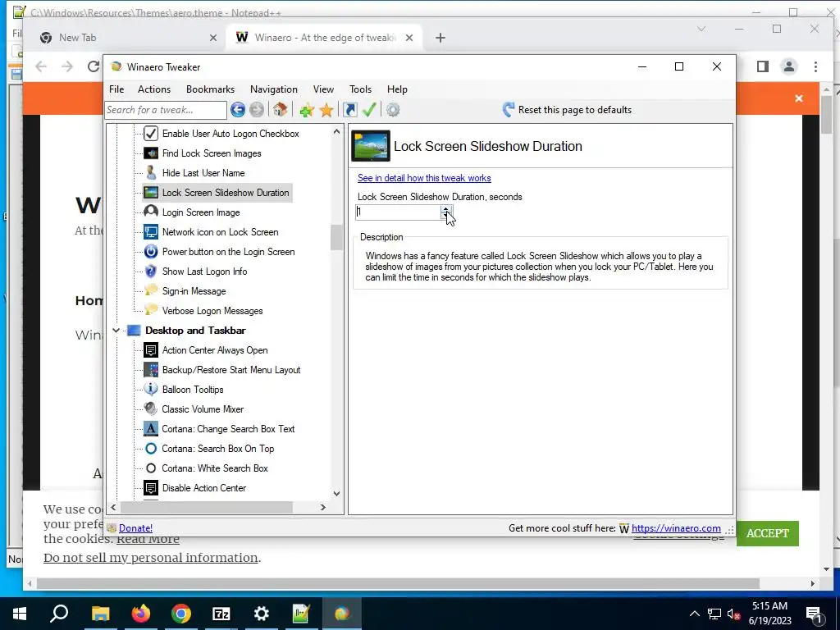840x630 pixels.
Task: Go to Home page icon in Winaero toolbar
Action: pos(280,110)
